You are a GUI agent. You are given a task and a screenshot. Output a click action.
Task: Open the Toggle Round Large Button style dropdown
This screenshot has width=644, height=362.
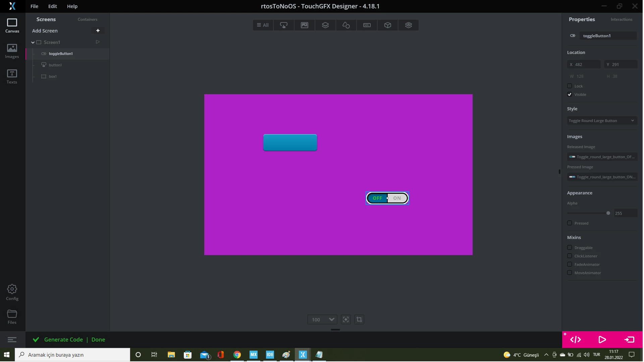coord(602,121)
